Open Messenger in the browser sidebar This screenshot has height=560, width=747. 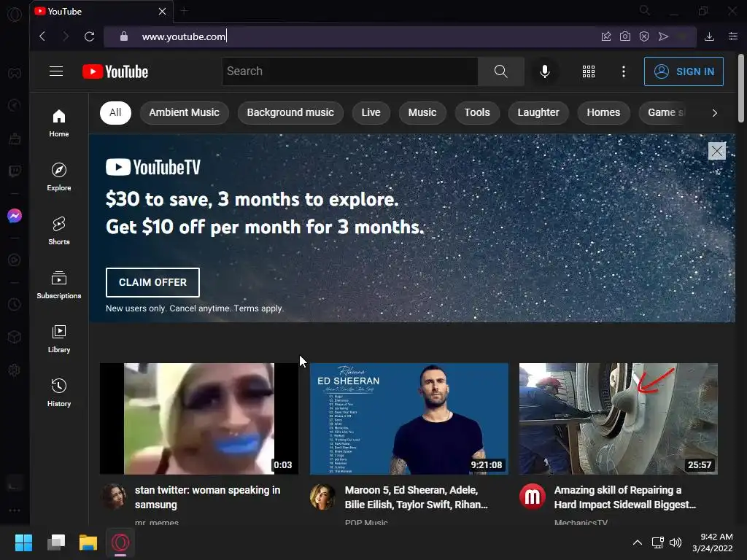(15, 216)
